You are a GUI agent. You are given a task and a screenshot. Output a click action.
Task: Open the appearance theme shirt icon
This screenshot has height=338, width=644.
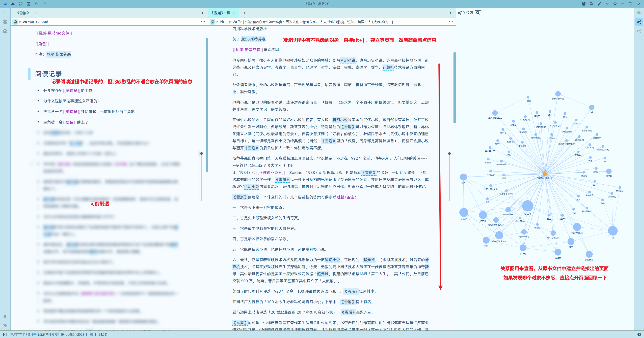583,4
